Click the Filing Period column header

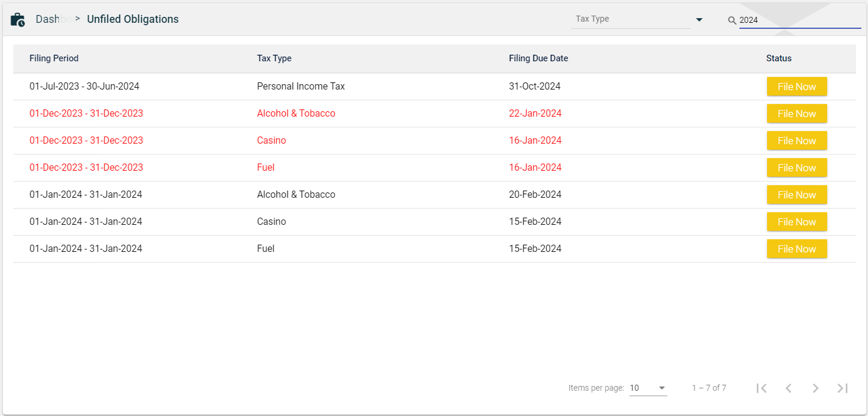click(54, 58)
